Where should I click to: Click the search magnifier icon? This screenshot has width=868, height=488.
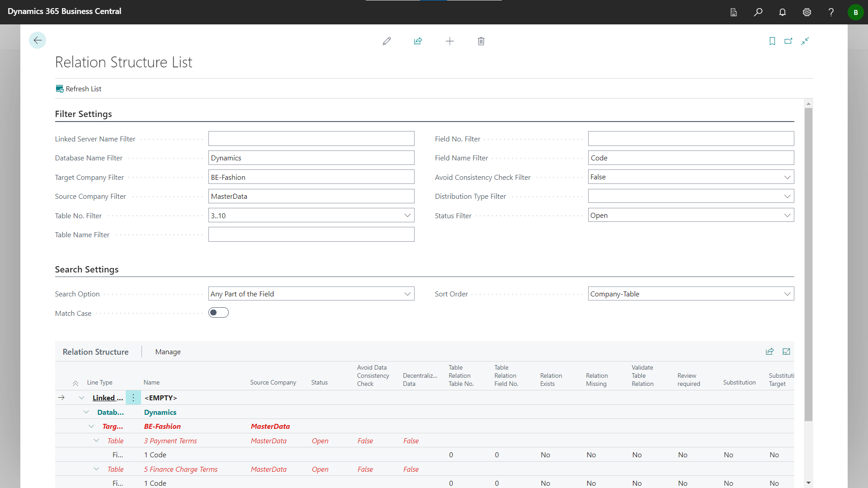pos(758,12)
